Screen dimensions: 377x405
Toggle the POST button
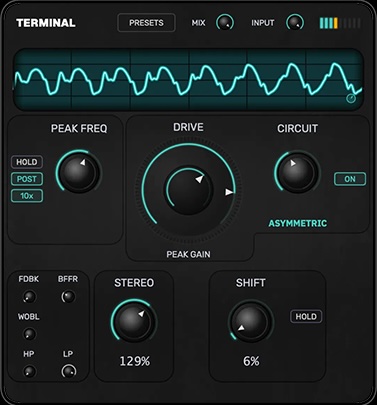pyautogui.click(x=27, y=179)
